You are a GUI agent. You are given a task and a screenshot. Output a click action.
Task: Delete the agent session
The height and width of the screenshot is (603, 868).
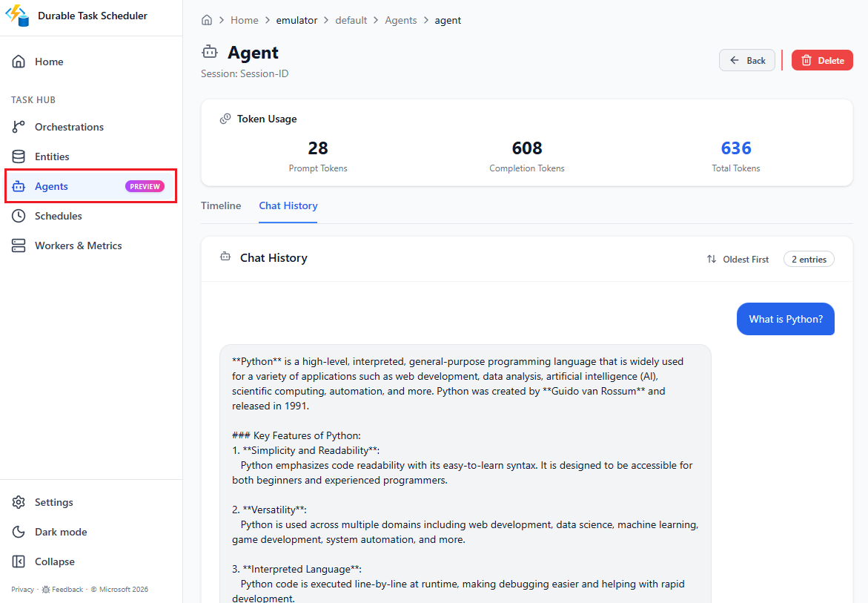(822, 60)
